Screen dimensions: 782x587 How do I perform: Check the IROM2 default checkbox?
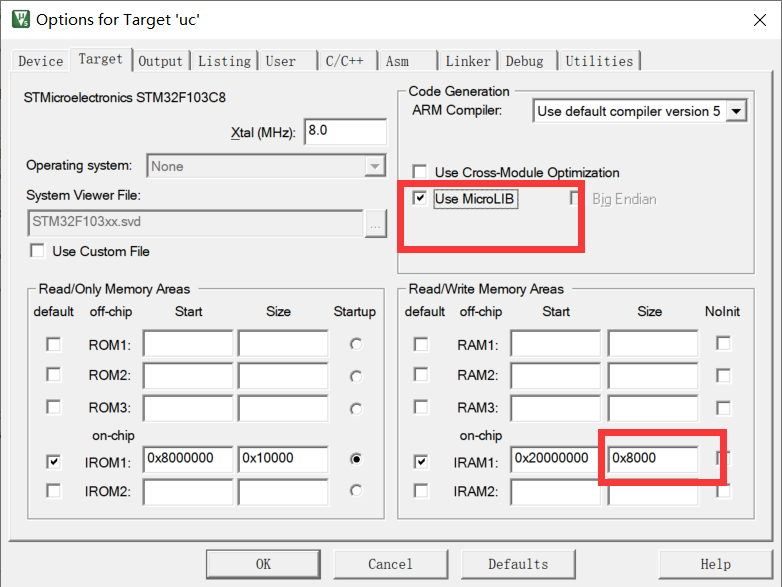pos(53,490)
